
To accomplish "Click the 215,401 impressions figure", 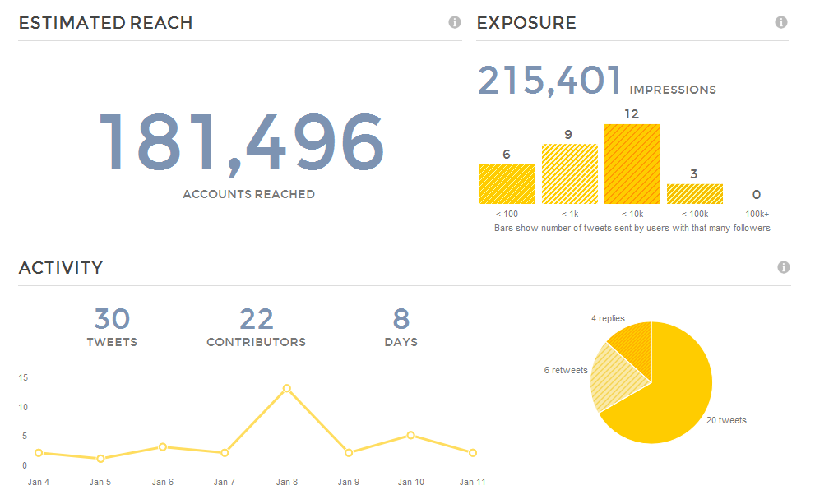I will point(549,81).
